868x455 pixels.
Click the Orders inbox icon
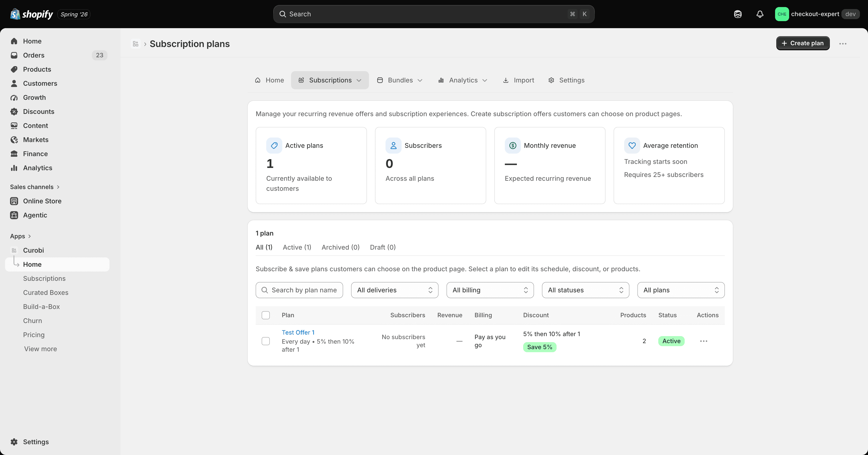pyautogui.click(x=14, y=55)
